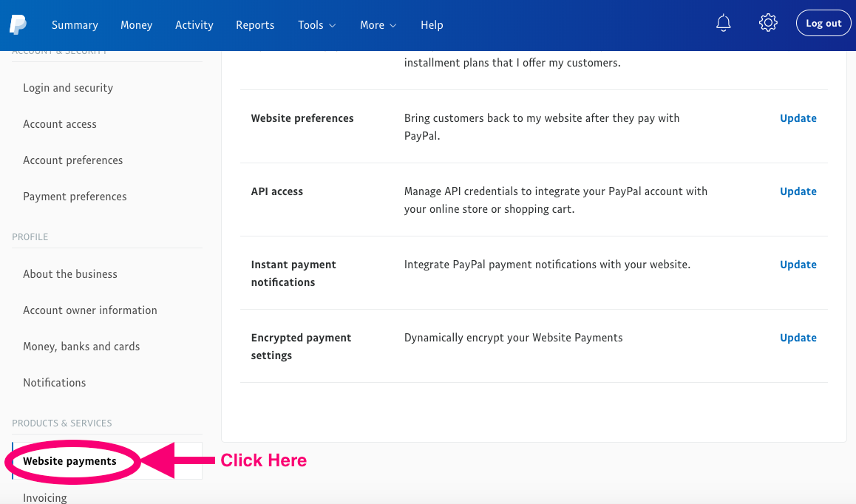Expand the More dropdown menu
This screenshot has height=504, width=856.
coord(378,25)
